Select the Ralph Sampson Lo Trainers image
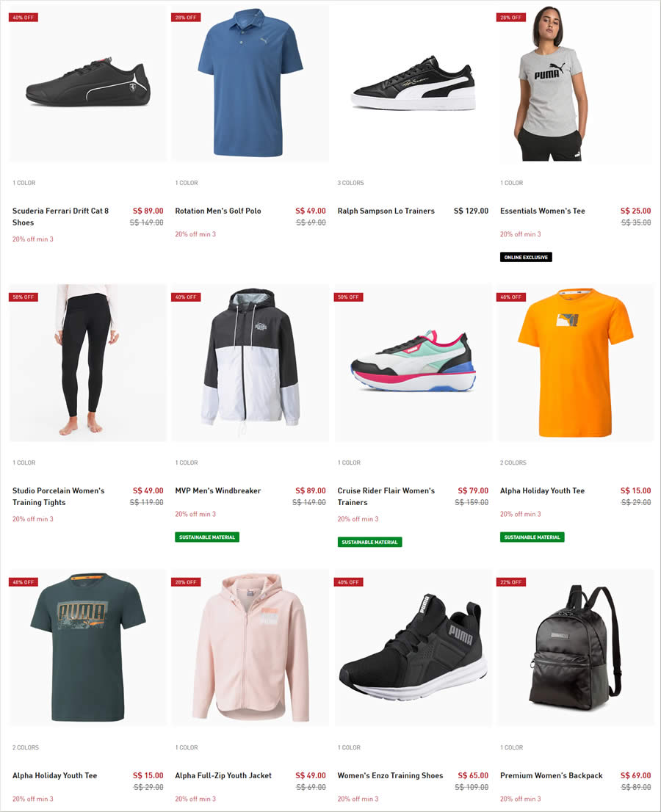 pyautogui.click(x=413, y=84)
